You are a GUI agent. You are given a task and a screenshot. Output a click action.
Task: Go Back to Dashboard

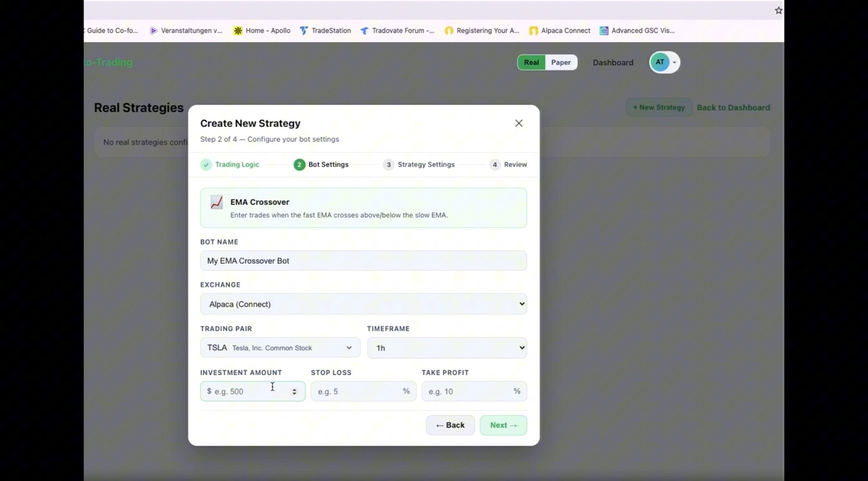(733, 107)
